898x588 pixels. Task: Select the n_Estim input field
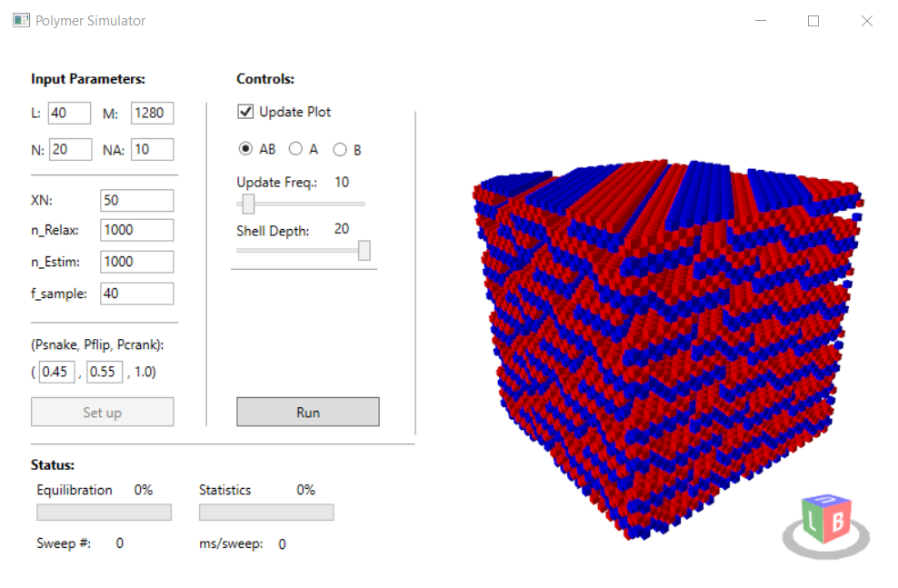point(136,262)
